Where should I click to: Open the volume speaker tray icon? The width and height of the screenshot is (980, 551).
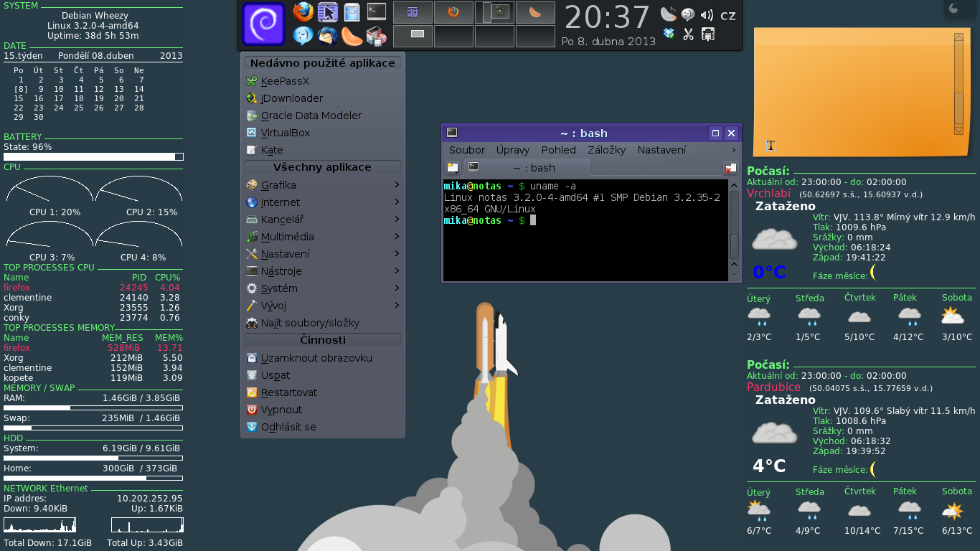707,14
